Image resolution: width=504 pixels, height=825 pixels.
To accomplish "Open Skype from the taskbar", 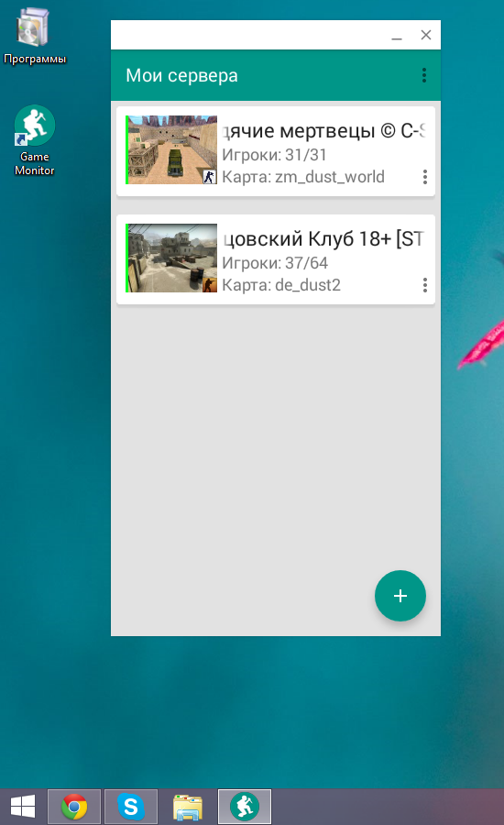I will (131, 807).
